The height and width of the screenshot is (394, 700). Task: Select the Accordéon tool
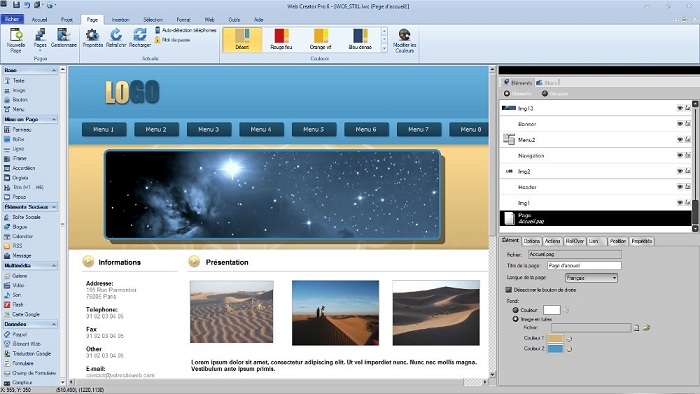[x=20, y=168]
